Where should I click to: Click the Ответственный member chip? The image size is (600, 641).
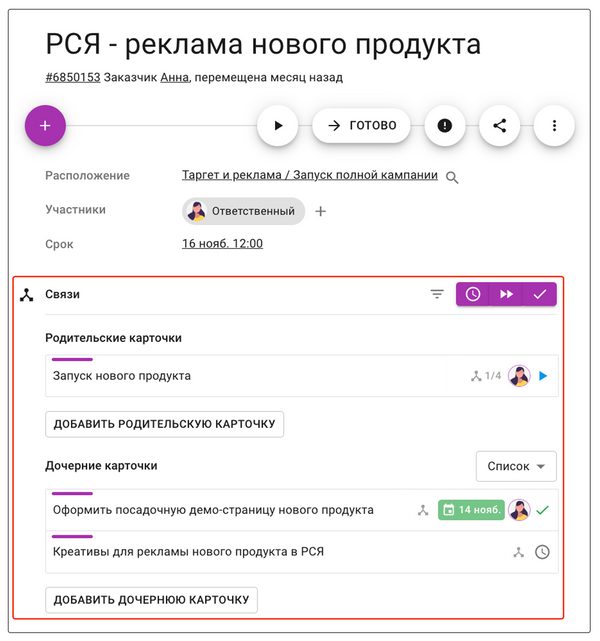coord(244,211)
